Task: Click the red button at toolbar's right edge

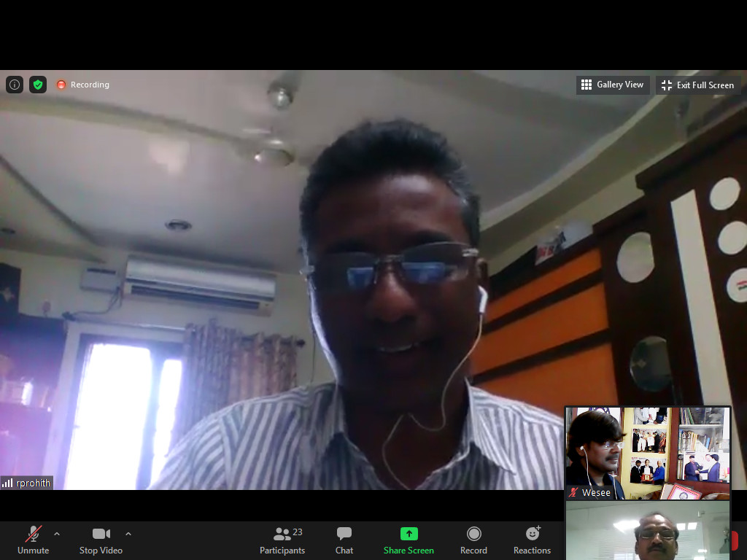Action: coord(735,540)
